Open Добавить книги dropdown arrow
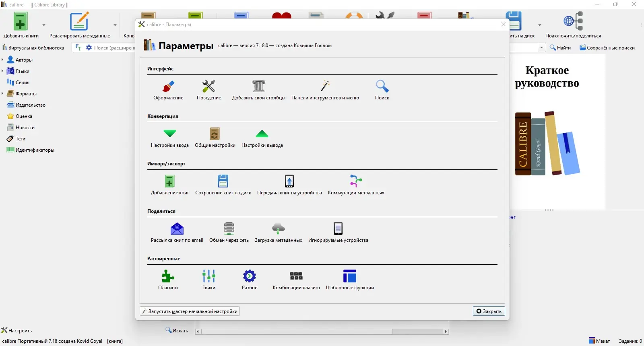Image resolution: width=644 pixels, height=346 pixels. (44, 25)
